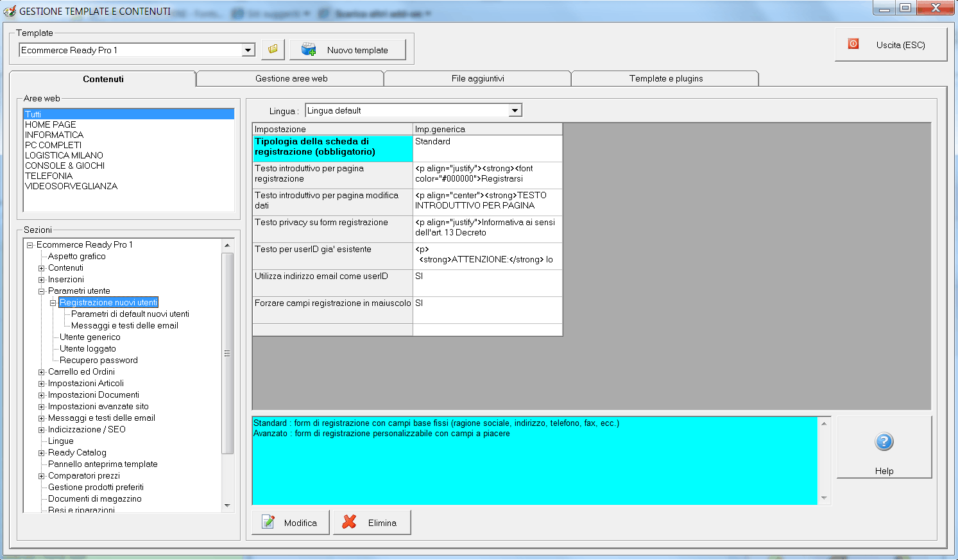Select Parametri di default nuovi utenti
Viewport: 958px width, 560px height.
[x=130, y=314]
